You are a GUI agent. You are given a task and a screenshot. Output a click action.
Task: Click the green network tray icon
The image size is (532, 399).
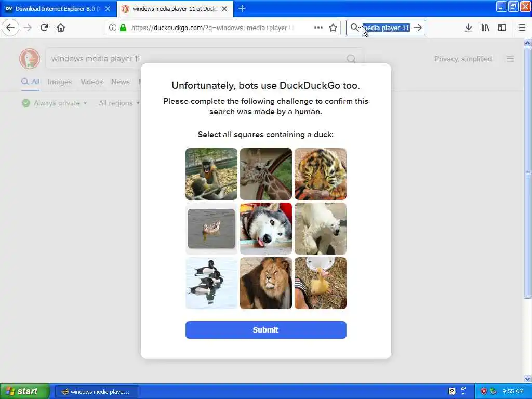pos(494,392)
